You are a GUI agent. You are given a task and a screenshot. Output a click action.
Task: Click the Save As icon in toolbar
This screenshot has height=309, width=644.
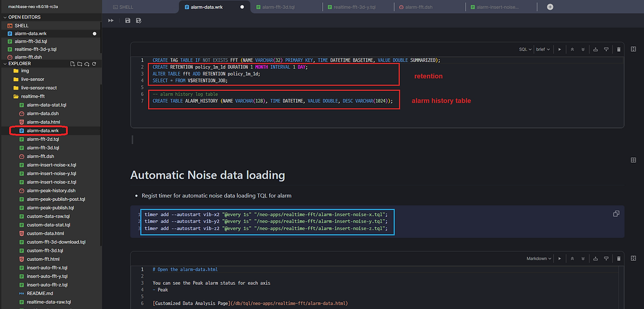pos(139,21)
